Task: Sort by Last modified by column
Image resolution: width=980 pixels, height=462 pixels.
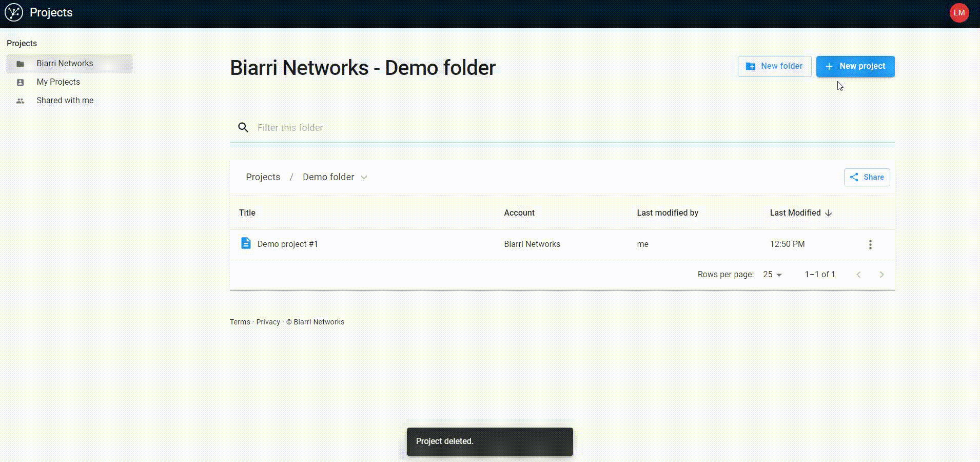Action: [667, 213]
